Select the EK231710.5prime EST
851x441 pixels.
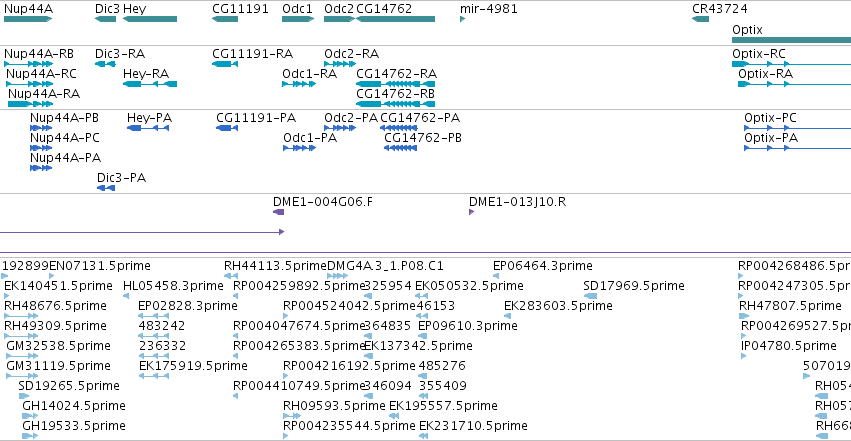(473, 427)
